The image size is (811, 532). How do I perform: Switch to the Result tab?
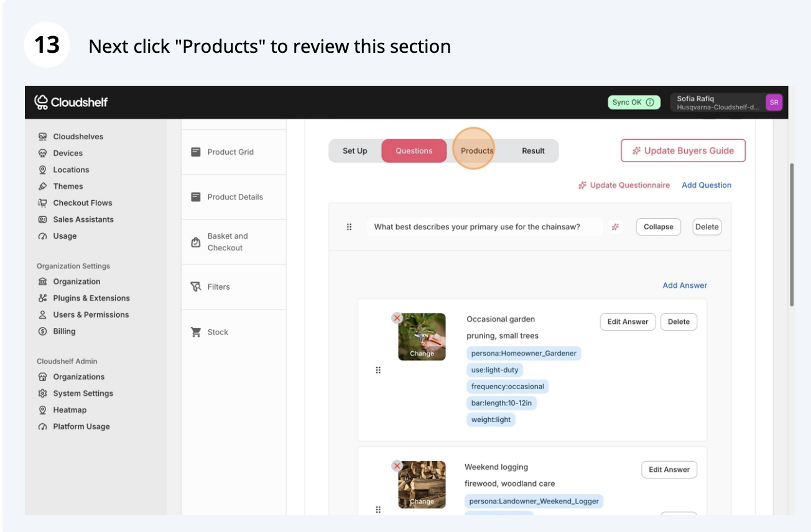tap(533, 151)
